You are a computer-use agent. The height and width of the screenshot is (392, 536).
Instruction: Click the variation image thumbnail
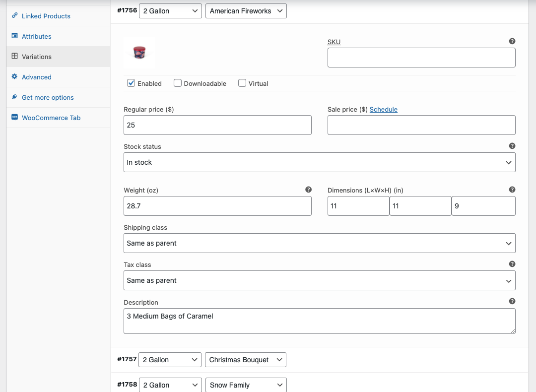139,53
